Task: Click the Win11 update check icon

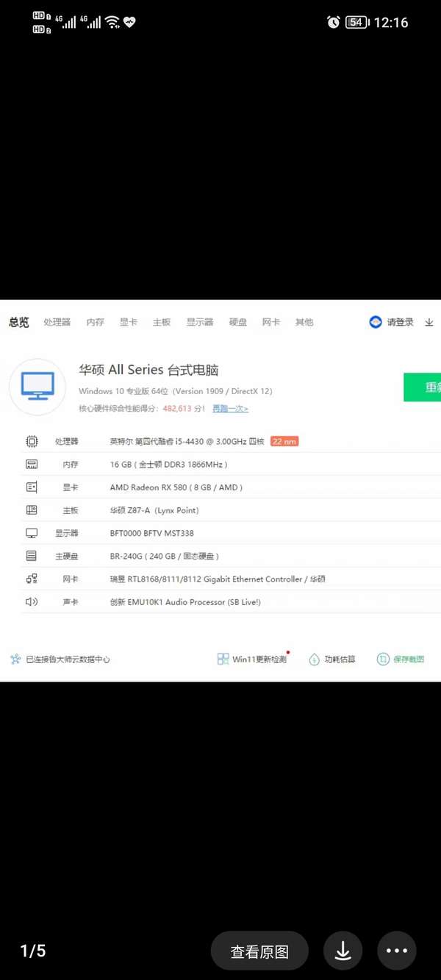Action: pyautogui.click(x=223, y=659)
